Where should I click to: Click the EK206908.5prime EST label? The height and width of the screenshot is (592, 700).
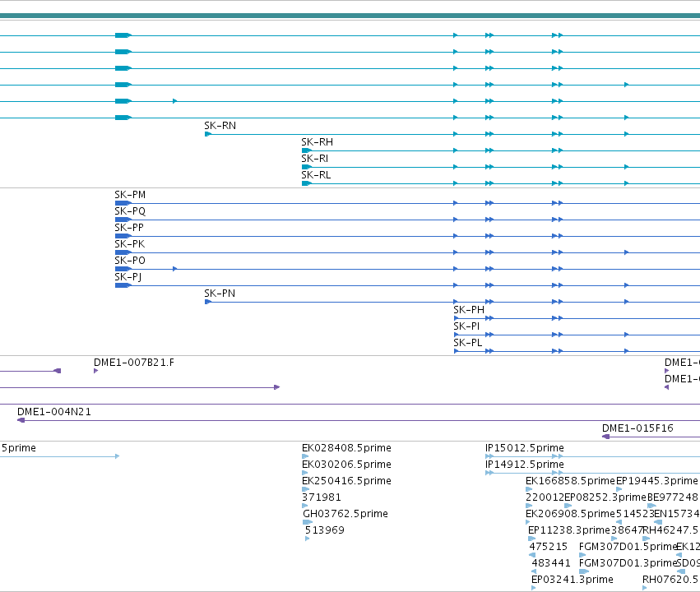point(570,515)
